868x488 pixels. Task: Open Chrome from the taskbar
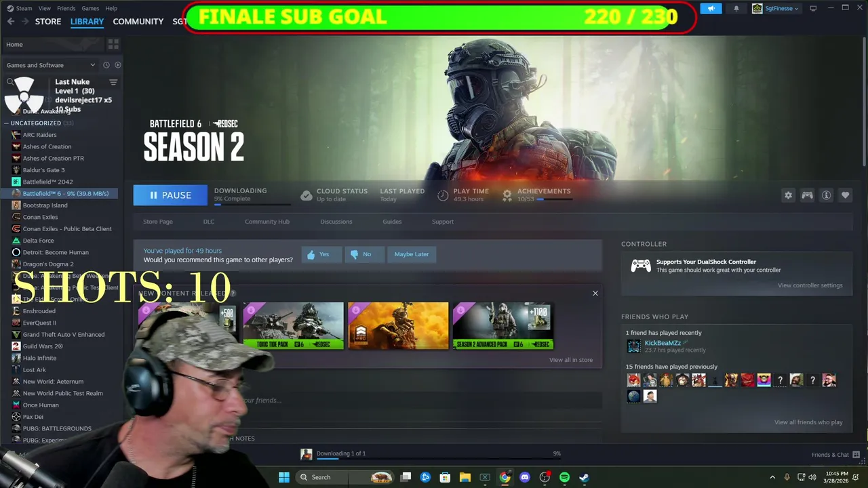click(505, 477)
